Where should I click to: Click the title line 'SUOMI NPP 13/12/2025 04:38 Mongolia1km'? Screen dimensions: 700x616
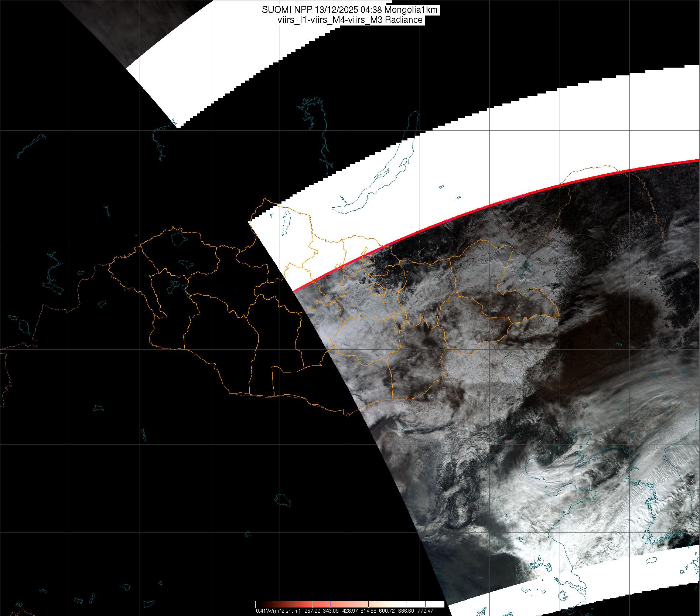tap(350, 10)
